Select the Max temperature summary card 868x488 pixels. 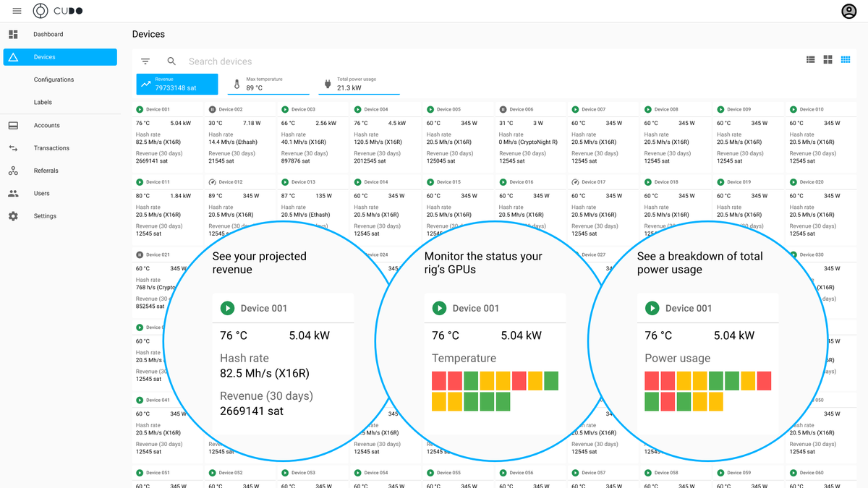tap(268, 84)
